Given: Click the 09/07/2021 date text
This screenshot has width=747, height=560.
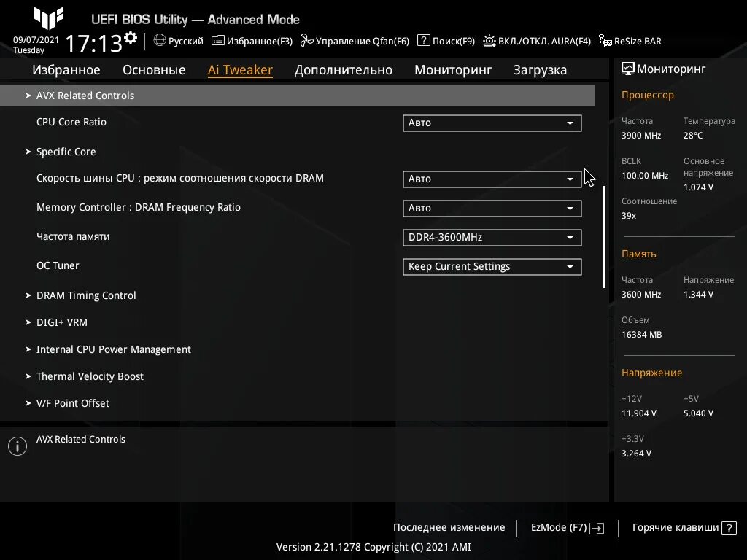Looking at the screenshot, I should (36, 40).
